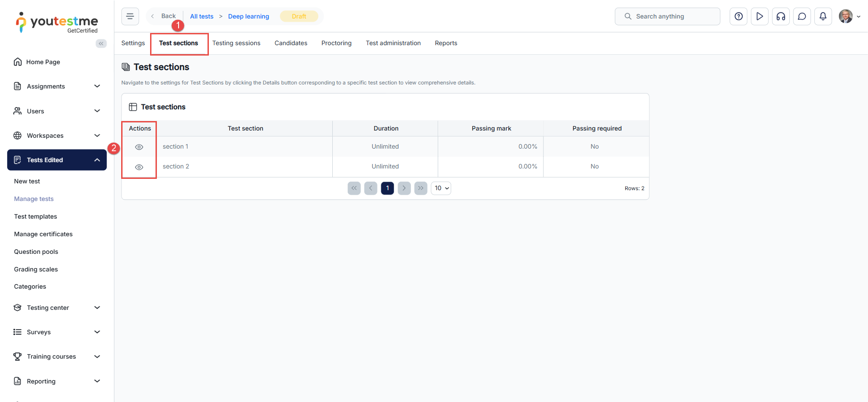Screen dimensions: 868x402
Task: Click the Back button
Action: tap(165, 16)
